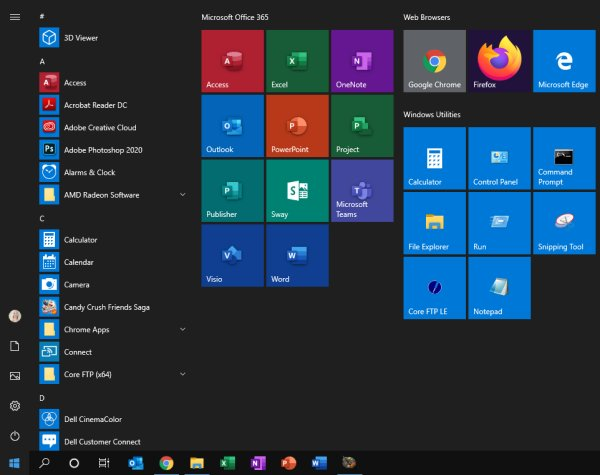Click the Power button in Start sidebar

tap(15, 436)
